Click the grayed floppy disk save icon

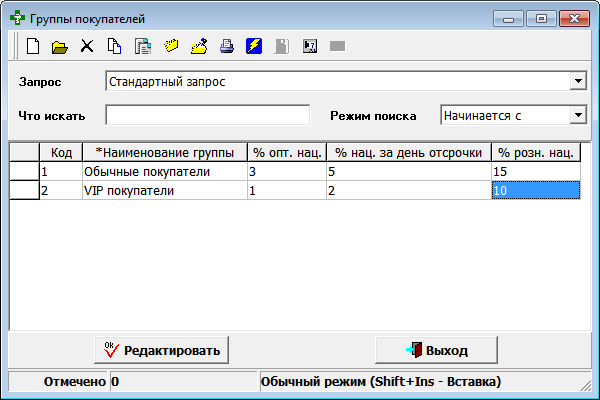(x=282, y=46)
